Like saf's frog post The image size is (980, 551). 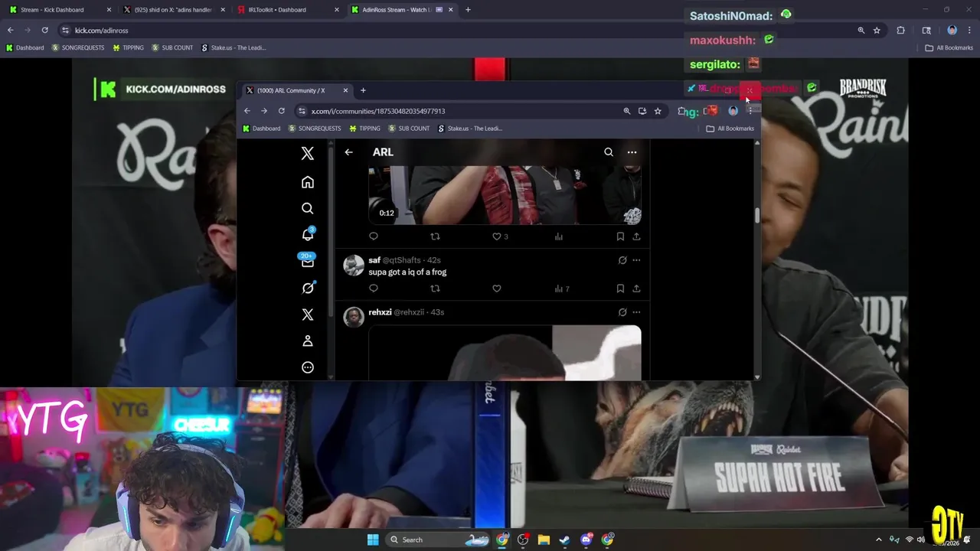497,289
